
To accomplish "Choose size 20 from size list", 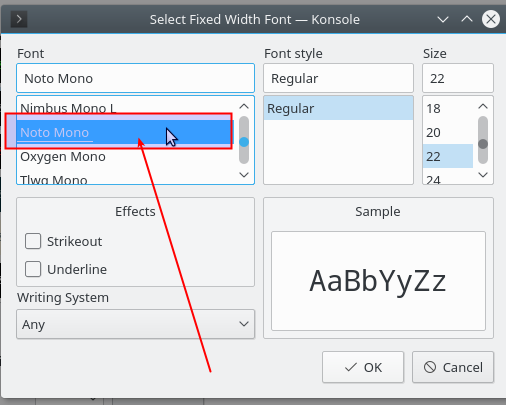I will 448,132.
